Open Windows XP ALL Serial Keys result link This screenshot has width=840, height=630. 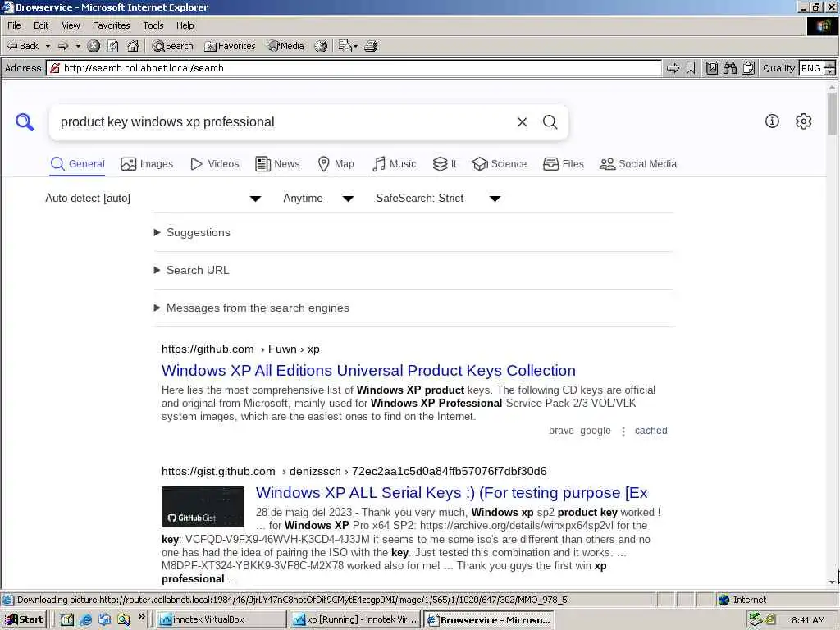click(x=452, y=493)
